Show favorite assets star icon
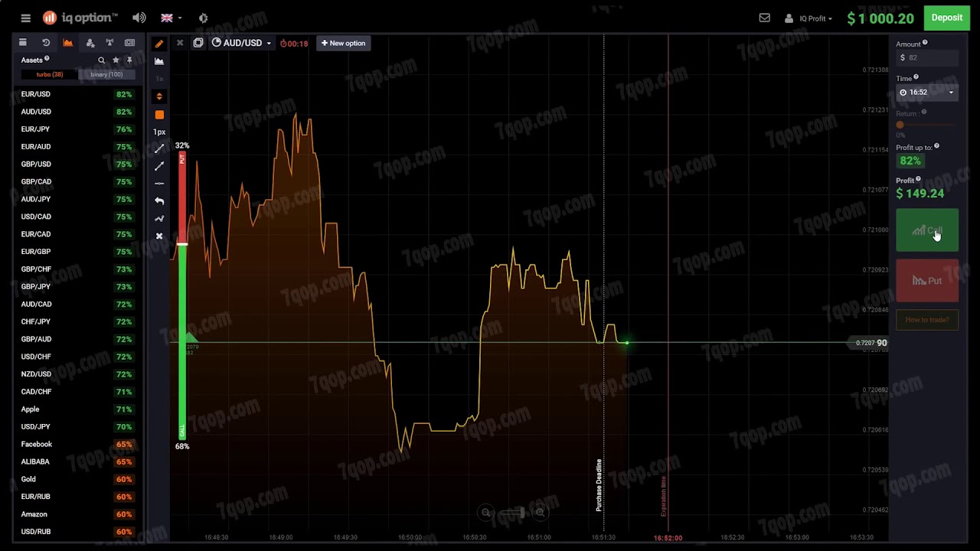Image resolution: width=980 pixels, height=551 pixels. (x=116, y=60)
